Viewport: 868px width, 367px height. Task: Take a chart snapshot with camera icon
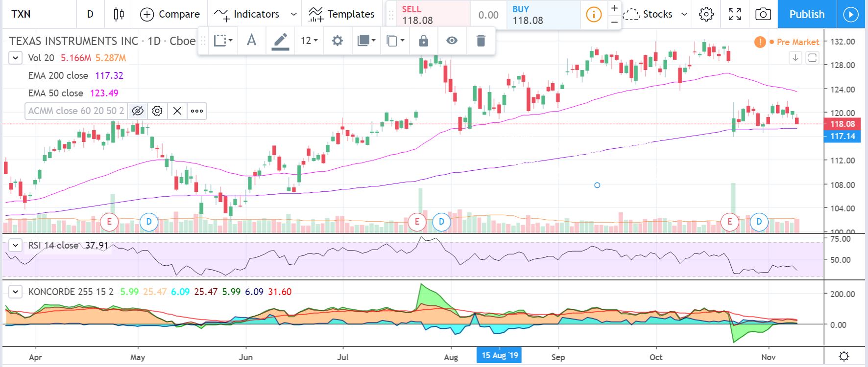[x=763, y=14]
